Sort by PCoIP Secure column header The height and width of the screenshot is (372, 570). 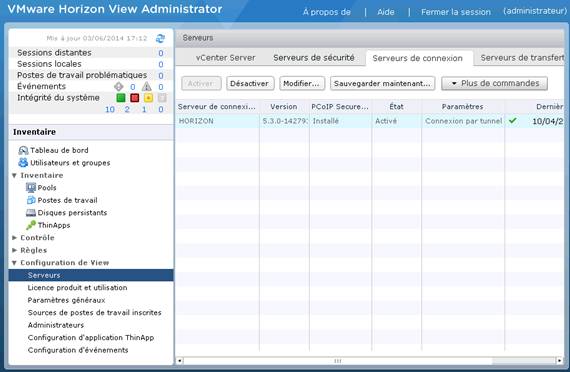340,107
